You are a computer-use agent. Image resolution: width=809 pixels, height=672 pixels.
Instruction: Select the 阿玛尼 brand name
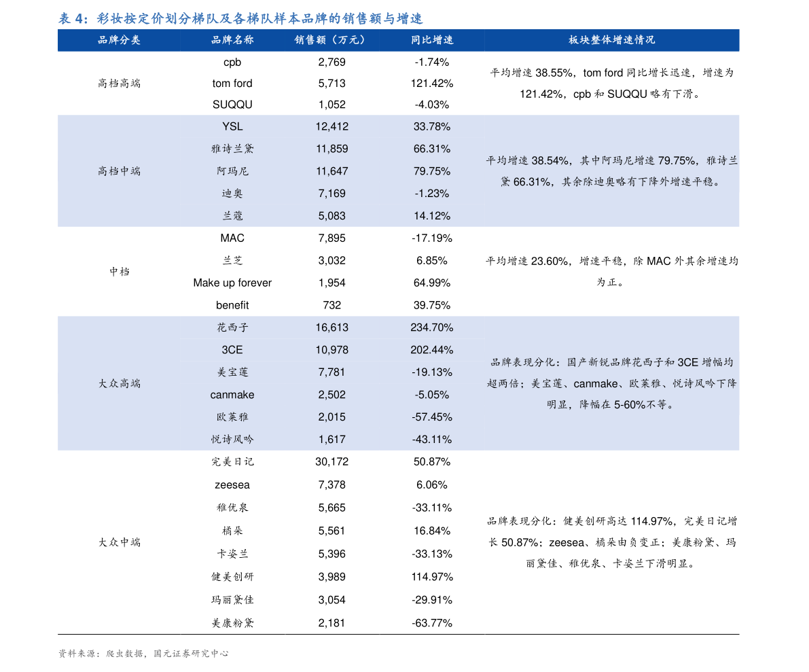tap(232, 171)
